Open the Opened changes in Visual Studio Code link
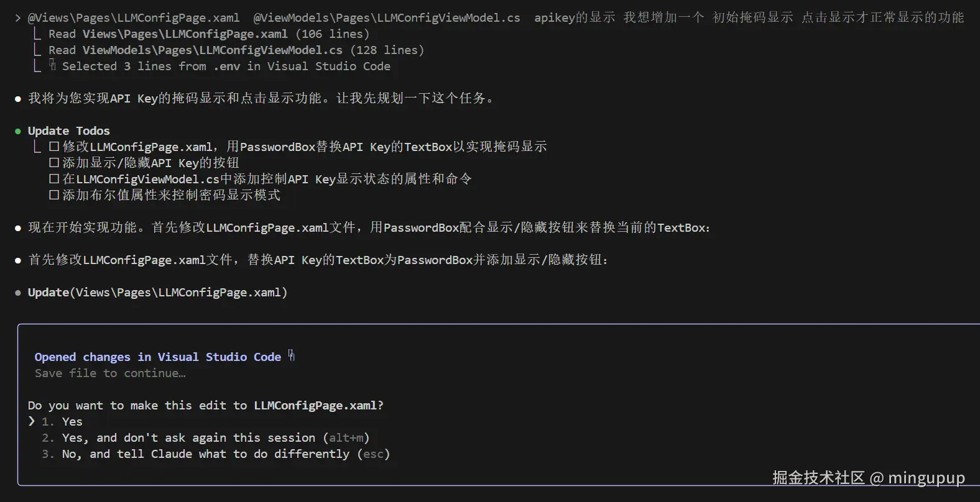Screen dimensions: 980x502 158,357
